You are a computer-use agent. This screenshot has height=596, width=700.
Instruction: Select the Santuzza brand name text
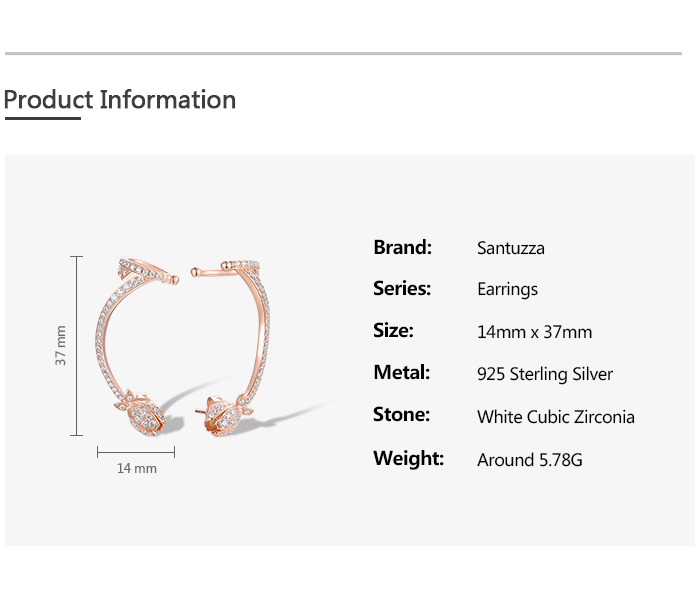pyautogui.click(x=511, y=248)
